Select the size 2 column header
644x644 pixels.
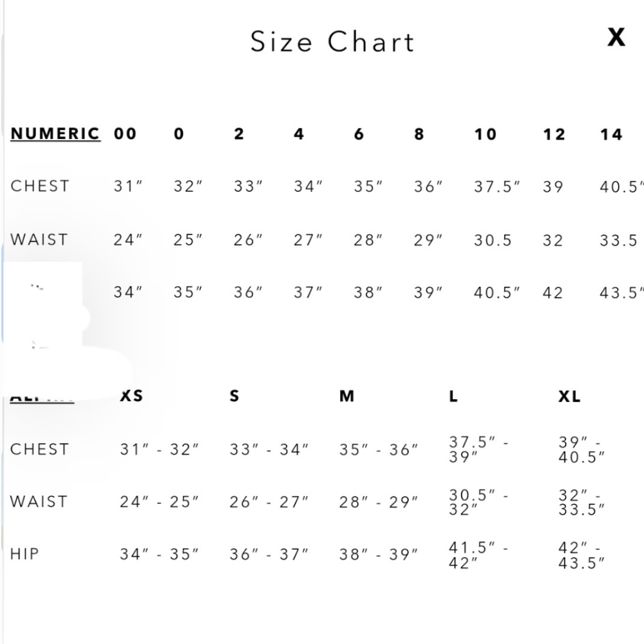tap(239, 134)
